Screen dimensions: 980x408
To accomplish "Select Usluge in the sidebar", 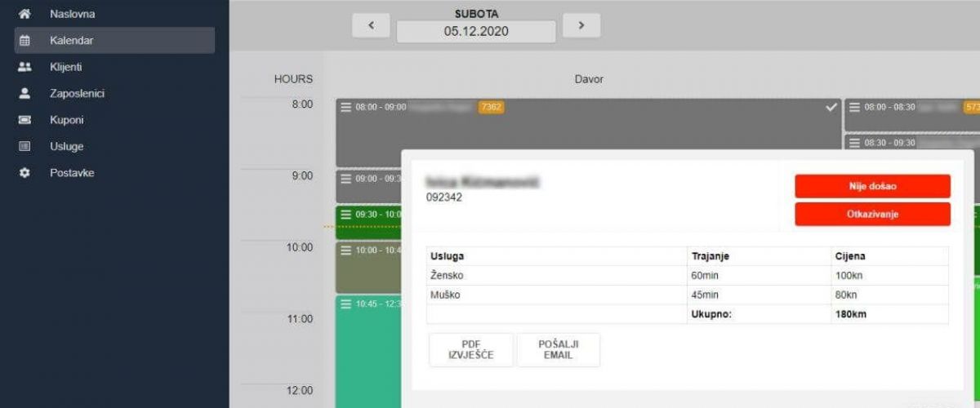I will click(66, 147).
